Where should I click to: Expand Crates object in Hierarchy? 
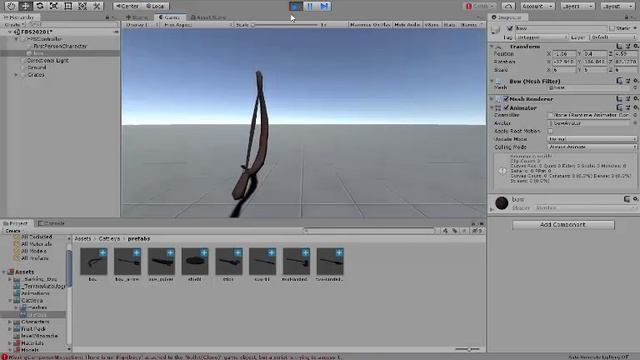[16, 75]
